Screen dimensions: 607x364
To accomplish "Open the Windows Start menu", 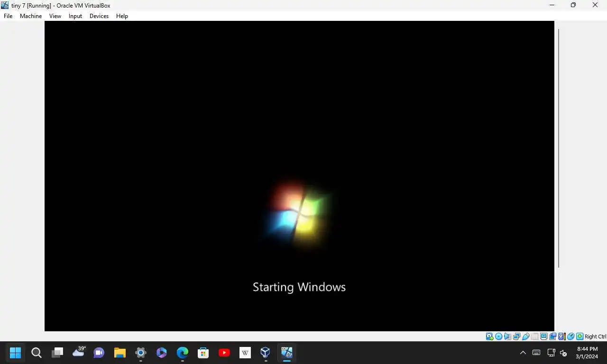I will (16, 353).
